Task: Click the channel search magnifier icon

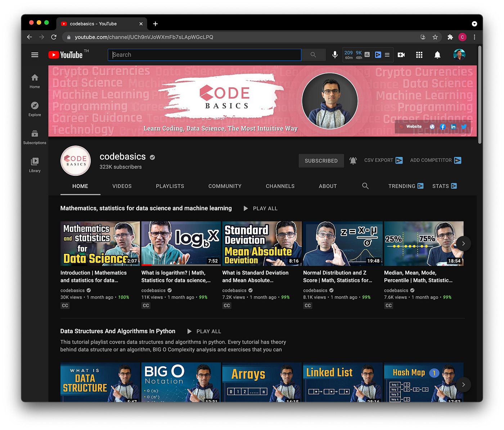Action: (365, 186)
